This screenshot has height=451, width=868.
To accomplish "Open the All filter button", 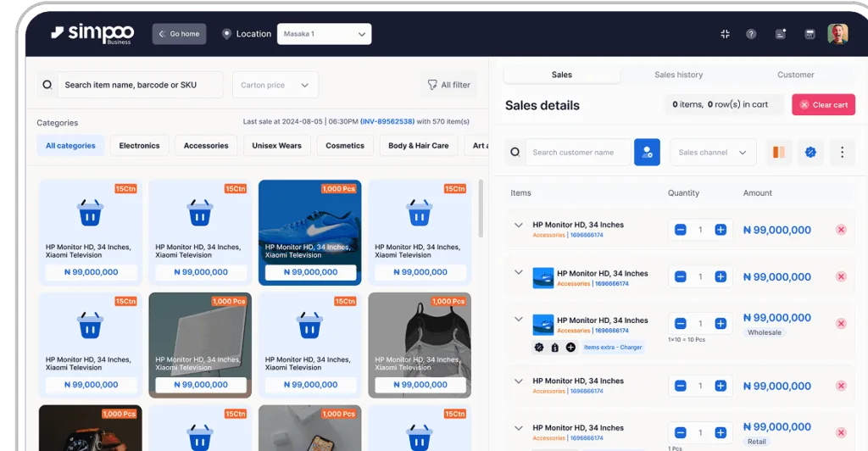I will 448,85.
